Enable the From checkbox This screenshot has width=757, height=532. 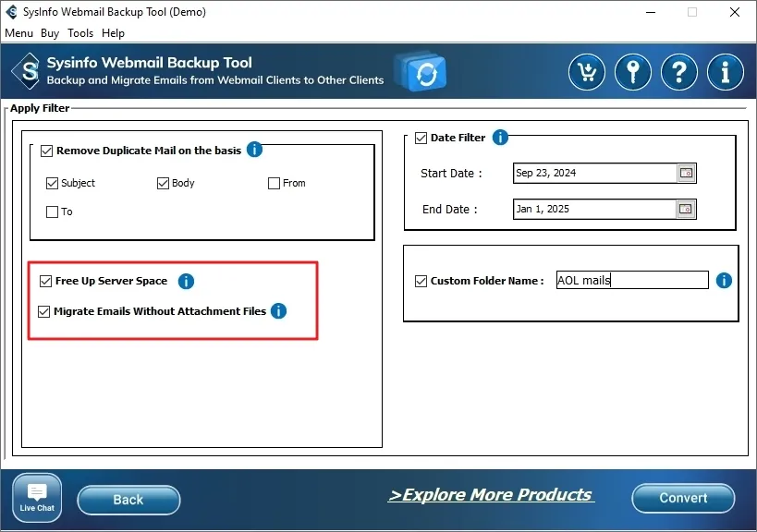pos(274,183)
